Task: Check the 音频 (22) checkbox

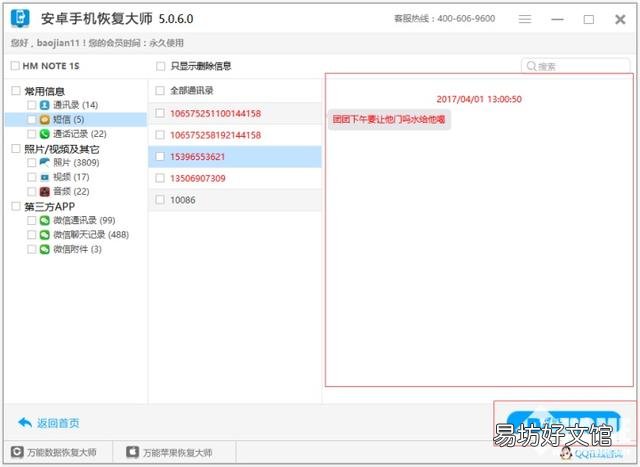Action: [x=31, y=191]
